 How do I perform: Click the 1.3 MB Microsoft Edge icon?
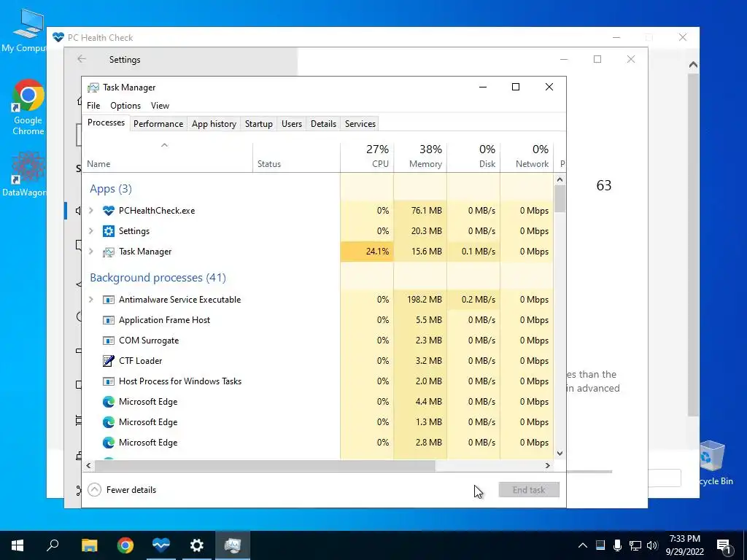[109, 422]
